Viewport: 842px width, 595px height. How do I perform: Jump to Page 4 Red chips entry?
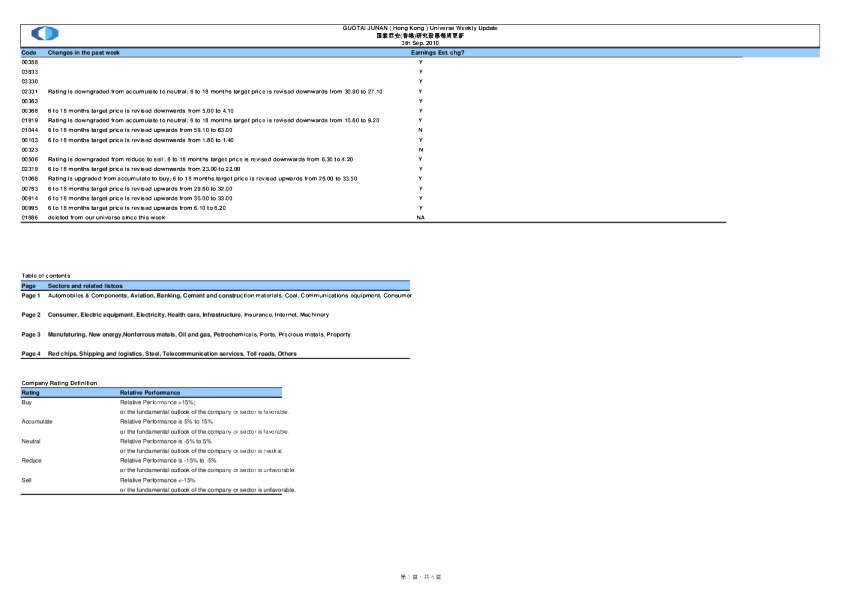coord(31,353)
